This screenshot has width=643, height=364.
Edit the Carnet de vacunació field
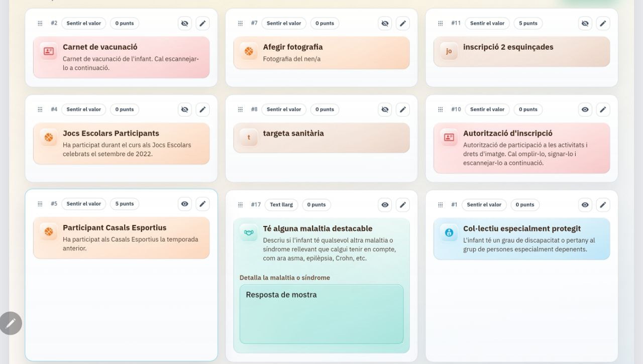pos(203,23)
